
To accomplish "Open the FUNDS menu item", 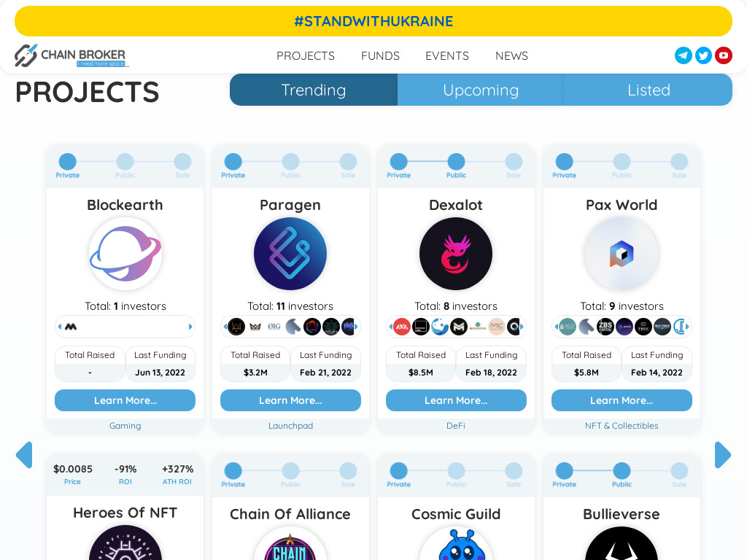I will (380, 55).
